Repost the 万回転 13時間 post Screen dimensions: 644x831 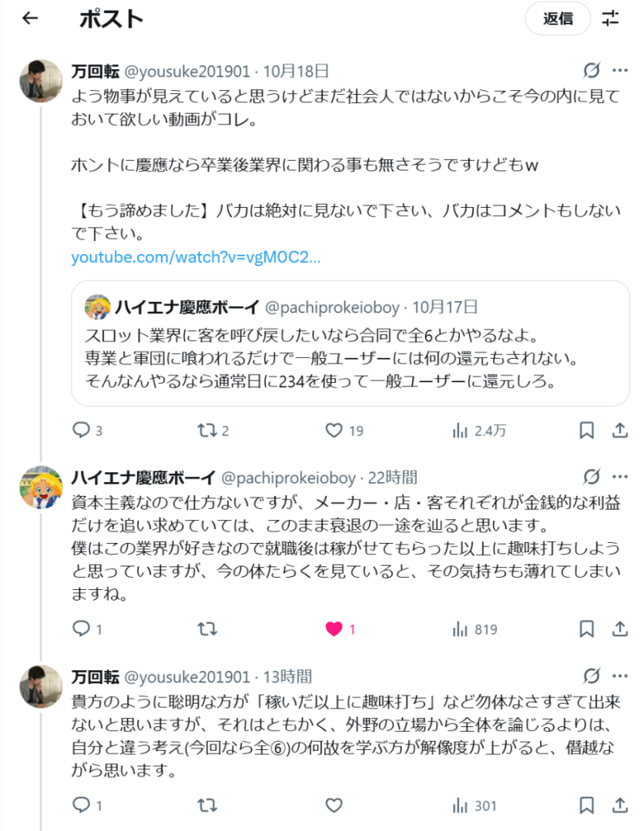click(208, 805)
